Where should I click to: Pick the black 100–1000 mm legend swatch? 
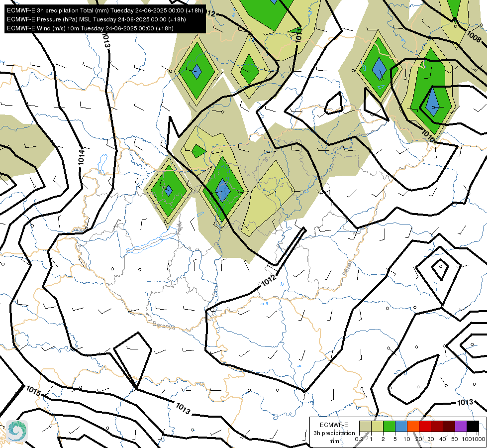(473, 426)
